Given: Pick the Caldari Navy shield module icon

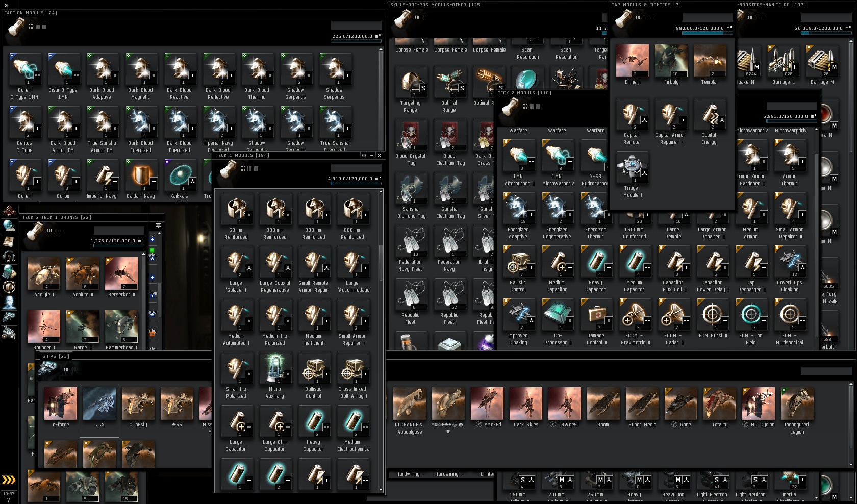Looking at the screenshot, I should [x=141, y=175].
